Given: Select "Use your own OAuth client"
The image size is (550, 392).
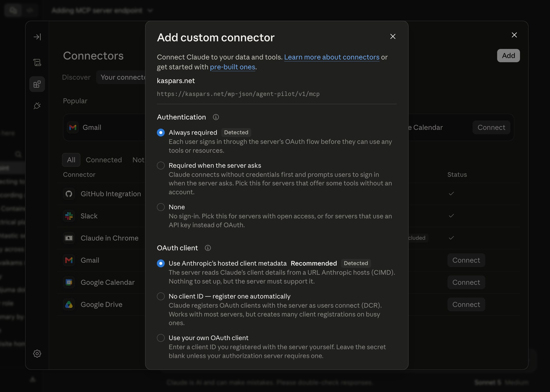Looking at the screenshot, I should coord(161,338).
